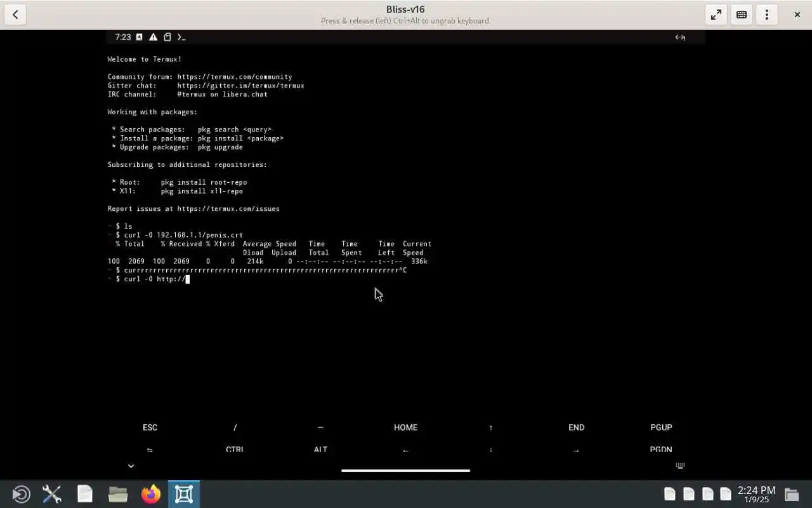Click the https://termux.com/issues URL
This screenshot has height=508, width=812.
pyautogui.click(x=228, y=209)
